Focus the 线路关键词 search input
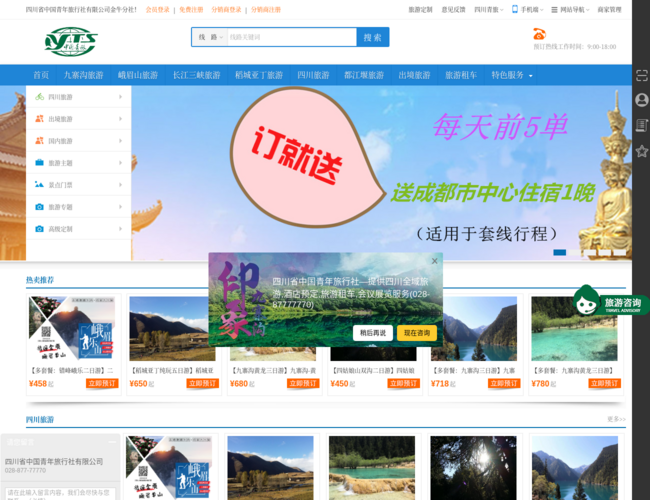This screenshot has height=500, width=650. point(292,37)
